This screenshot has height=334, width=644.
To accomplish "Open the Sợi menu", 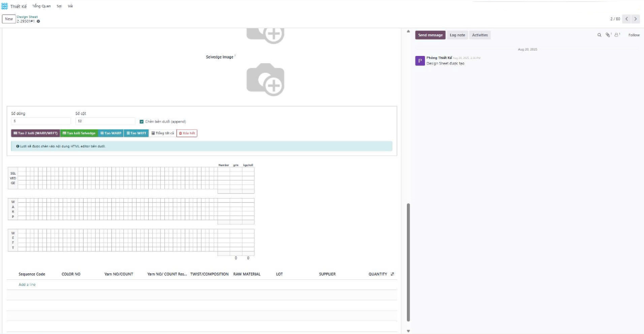I will coord(59,6).
